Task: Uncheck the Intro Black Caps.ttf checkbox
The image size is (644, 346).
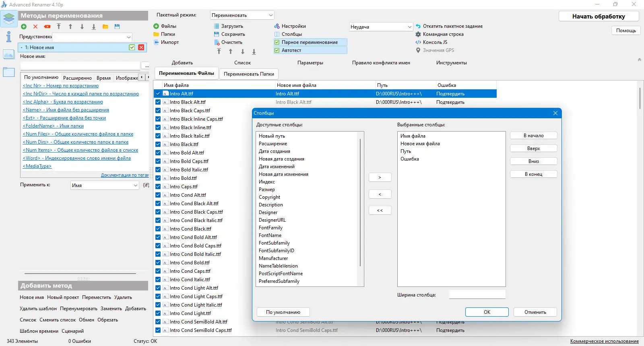Action: [x=158, y=110]
